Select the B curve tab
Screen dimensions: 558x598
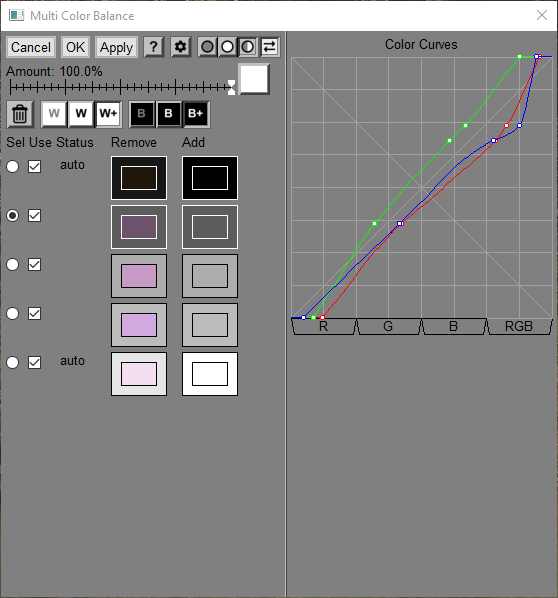(453, 326)
